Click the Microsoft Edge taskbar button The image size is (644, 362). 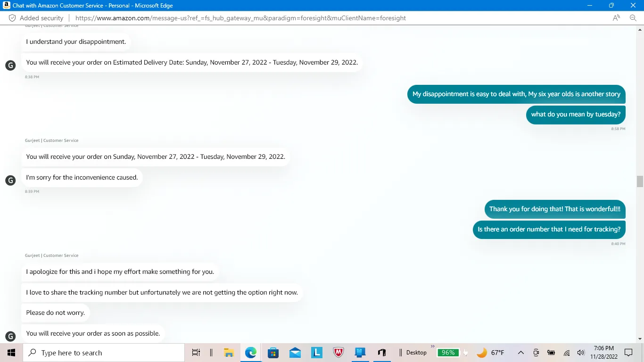coord(251,353)
